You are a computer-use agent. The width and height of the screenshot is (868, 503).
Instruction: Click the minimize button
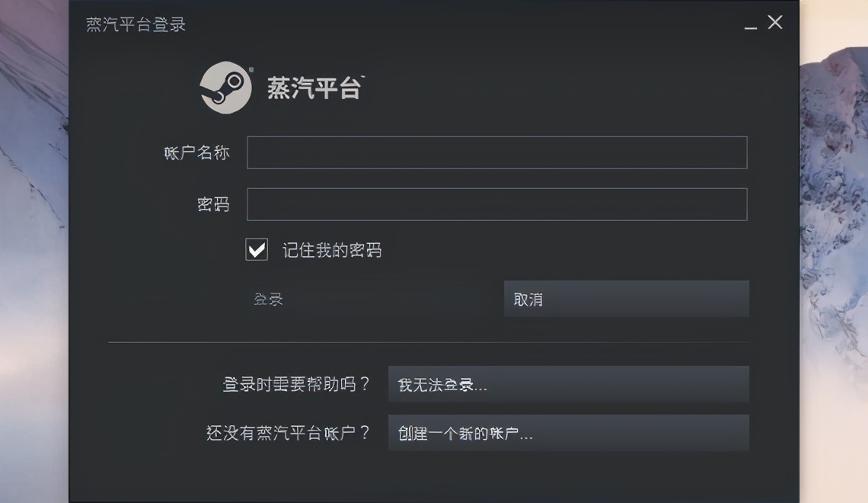pos(751,24)
